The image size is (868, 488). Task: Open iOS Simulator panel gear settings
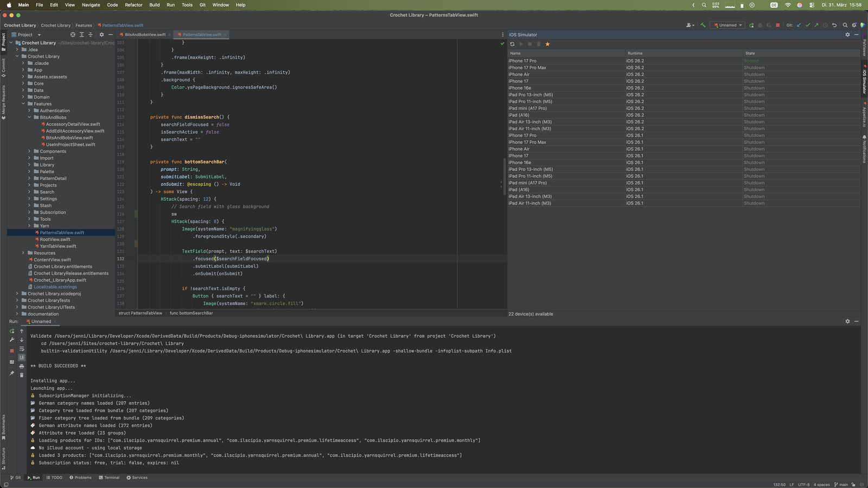click(x=847, y=35)
